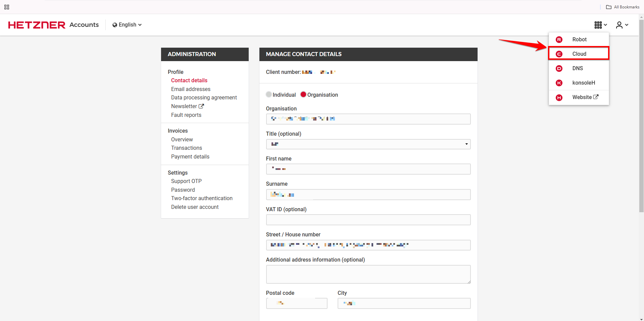Image resolution: width=644 pixels, height=321 pixels.
Task: Go to Payment details page
Action: click(190, 157)
